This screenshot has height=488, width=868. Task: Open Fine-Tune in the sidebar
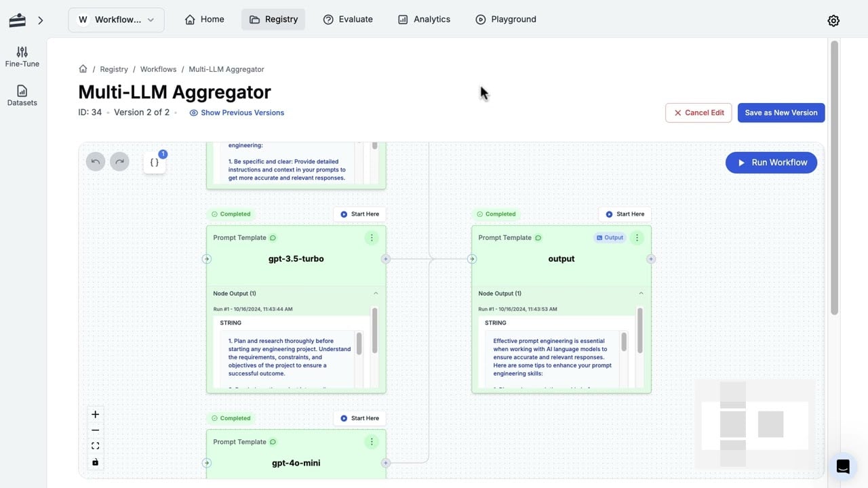coord(22,57)
